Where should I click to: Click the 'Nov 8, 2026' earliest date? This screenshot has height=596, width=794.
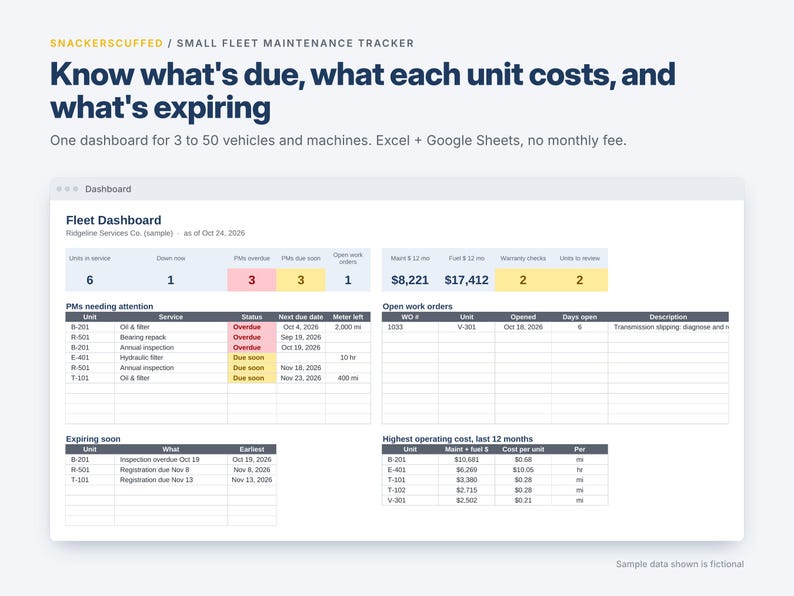pos(252,469)
